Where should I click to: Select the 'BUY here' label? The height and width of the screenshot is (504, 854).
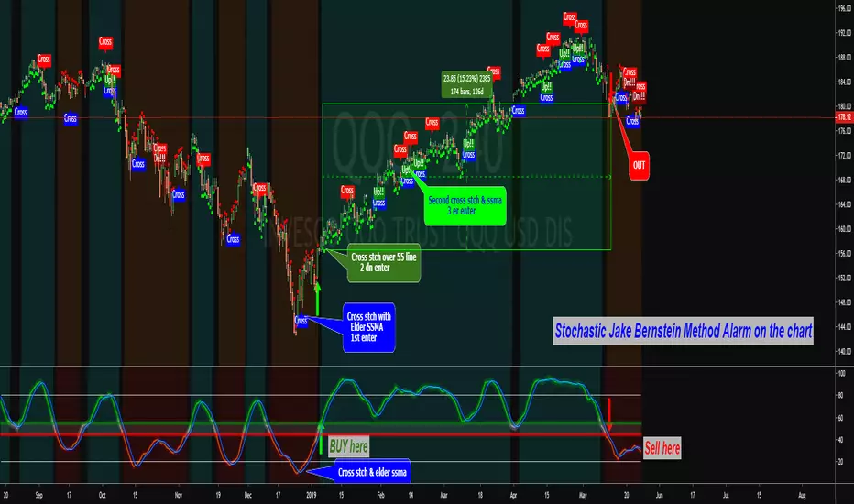pos(348,447)
